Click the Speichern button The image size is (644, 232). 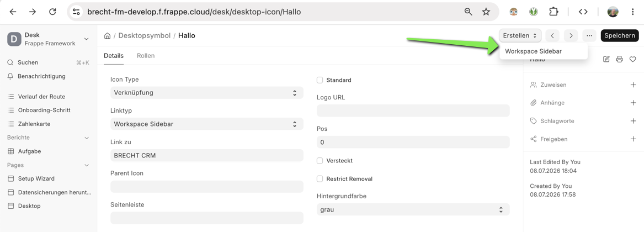620,36
